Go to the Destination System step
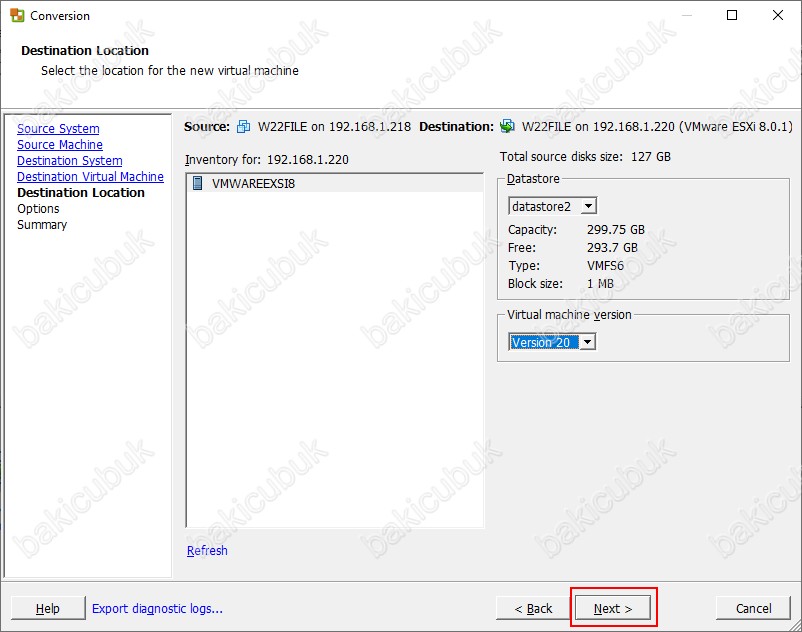Image resolution: width=802 pixels, height=632 pixels. [x=70, y=160]
